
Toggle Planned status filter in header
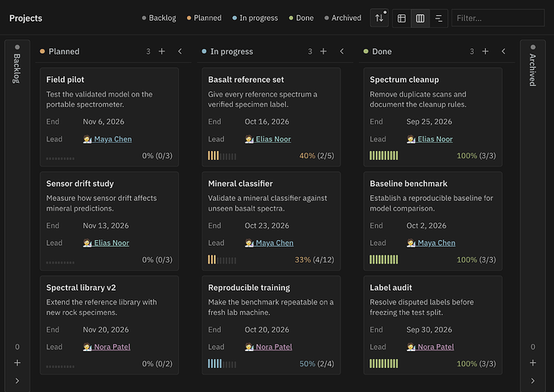204,18
